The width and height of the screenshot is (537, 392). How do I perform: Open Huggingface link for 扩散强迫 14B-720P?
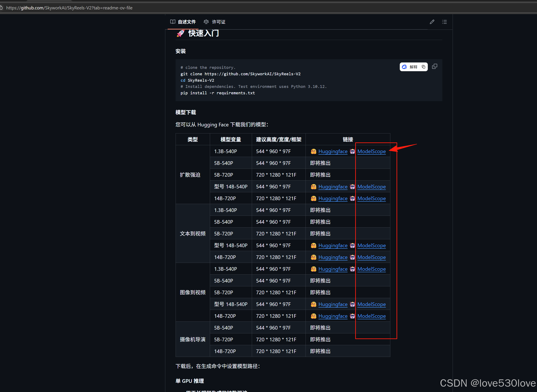tap(333, 198)
